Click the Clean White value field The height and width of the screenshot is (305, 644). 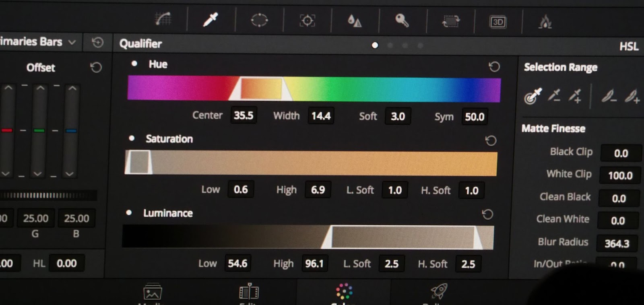pos(618,221)
